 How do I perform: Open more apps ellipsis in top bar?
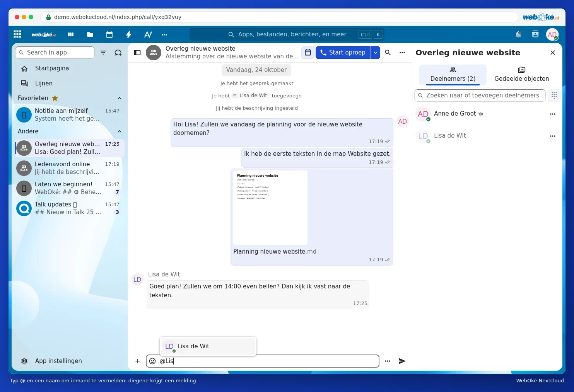click(164, 34)
